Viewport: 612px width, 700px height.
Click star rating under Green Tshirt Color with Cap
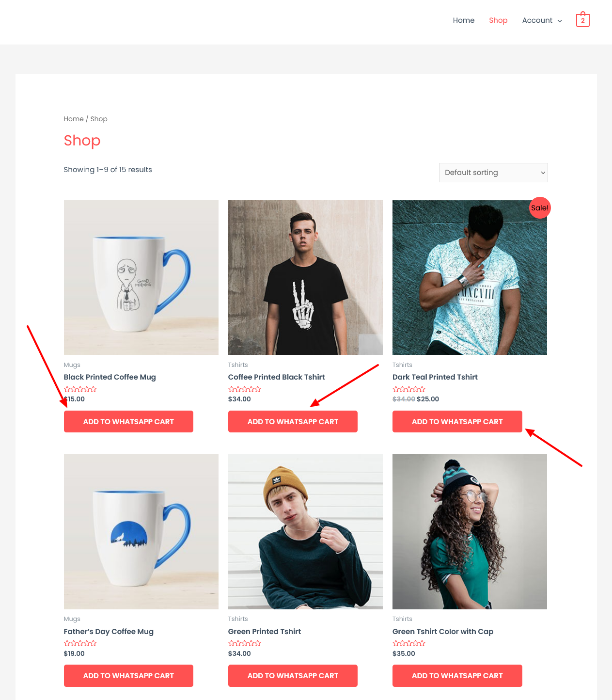coord(409,643)
